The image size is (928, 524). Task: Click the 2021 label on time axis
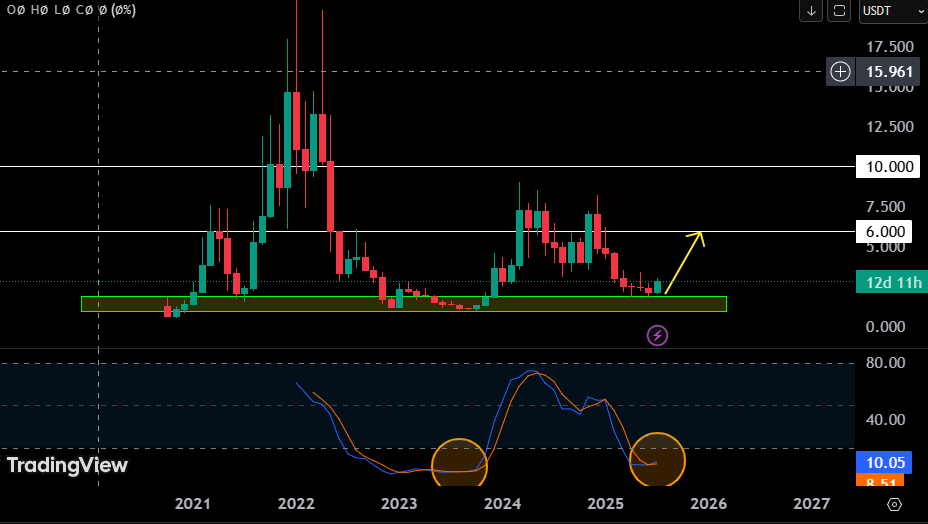click(x=192, y=504)
